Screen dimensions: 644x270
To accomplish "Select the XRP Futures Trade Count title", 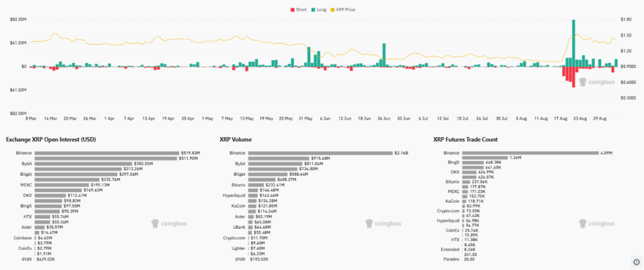I will (x=465, y=140).
